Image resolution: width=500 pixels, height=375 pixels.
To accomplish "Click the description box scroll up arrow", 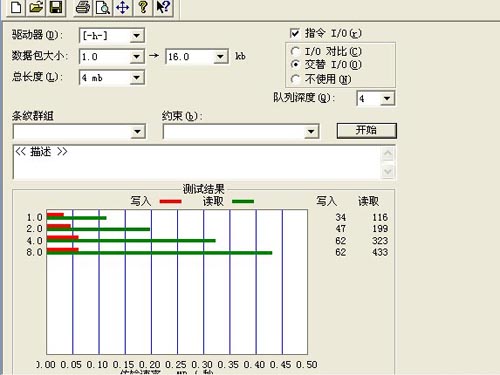I will 388,154.
